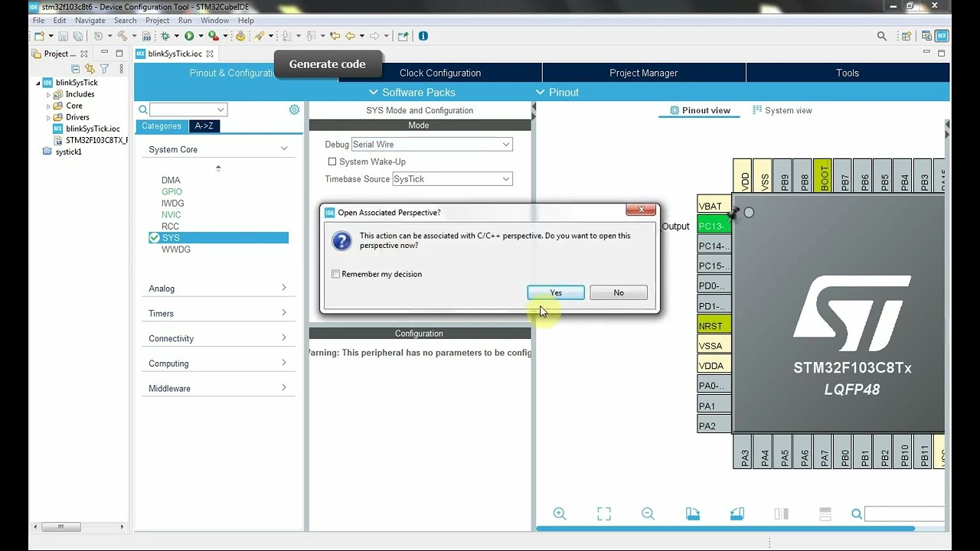Open the Navigate menu
This screenshot has height=551, width=980.
(x=90, y=21)
